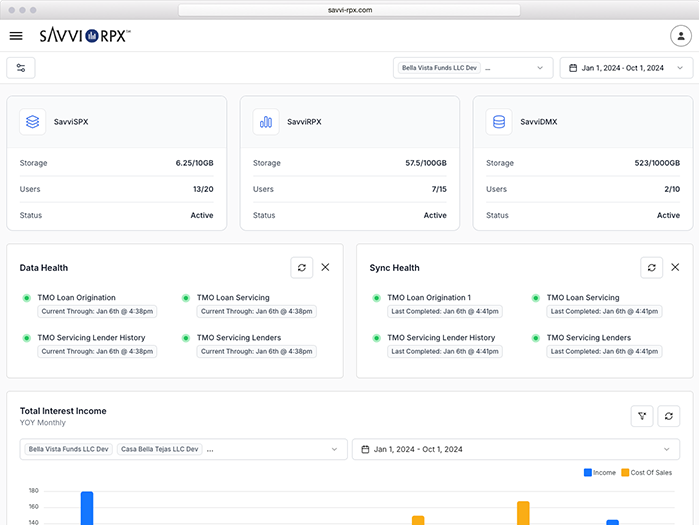The height and width of the screenshot is (525, 699).
Task: Expand the top date range dropdown
Action: point(680,68)
